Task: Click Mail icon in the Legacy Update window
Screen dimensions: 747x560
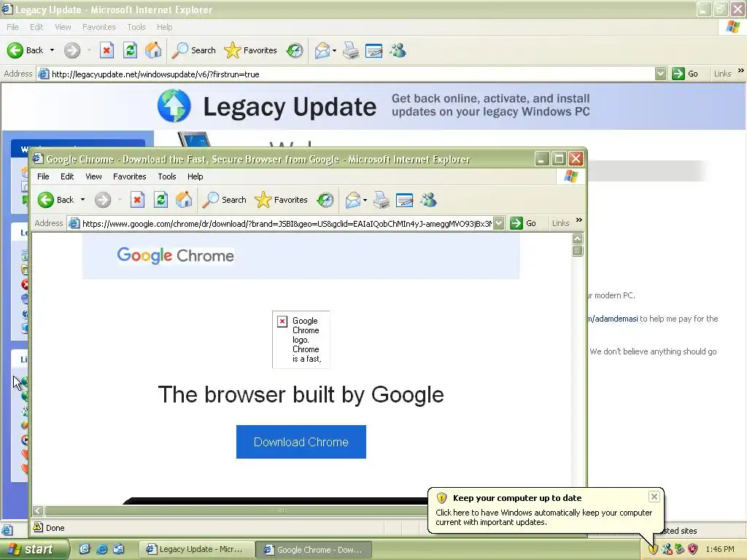Action: pos(322,50)
